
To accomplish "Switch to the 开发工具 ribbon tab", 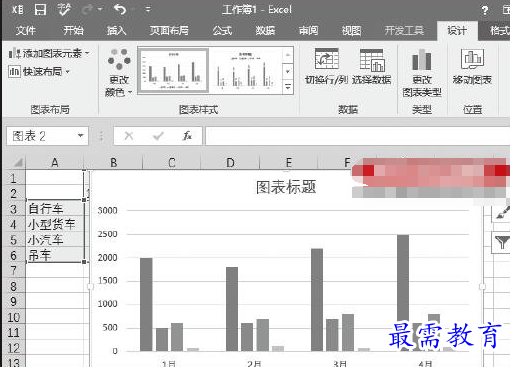I will click(x=404, y=31).
